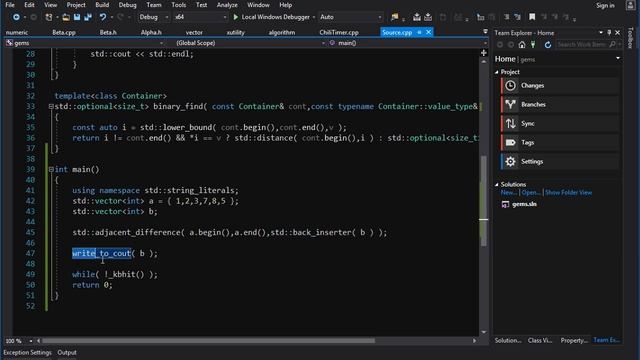Open the Build menu
640x360 pixels.
(x=102, y=5)
